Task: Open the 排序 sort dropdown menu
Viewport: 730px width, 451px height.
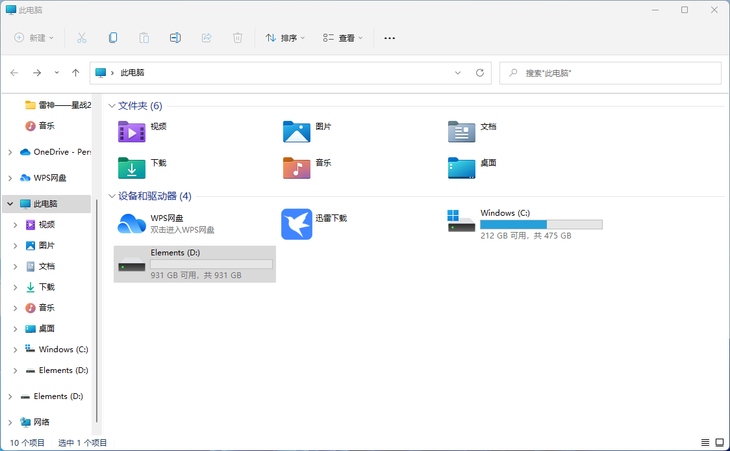Action: point(285,38)
